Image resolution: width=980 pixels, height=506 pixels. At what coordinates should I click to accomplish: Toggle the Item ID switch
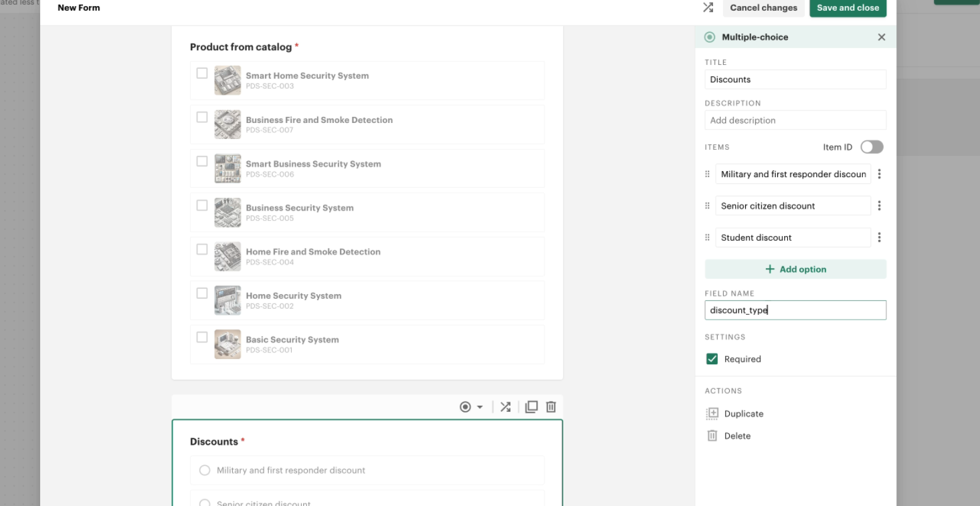point(872,147)
